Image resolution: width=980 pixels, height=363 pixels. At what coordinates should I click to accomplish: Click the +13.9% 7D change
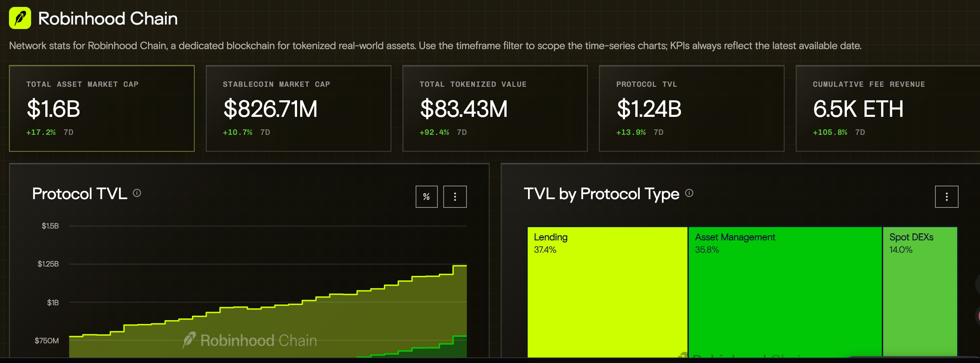(640, 132)
